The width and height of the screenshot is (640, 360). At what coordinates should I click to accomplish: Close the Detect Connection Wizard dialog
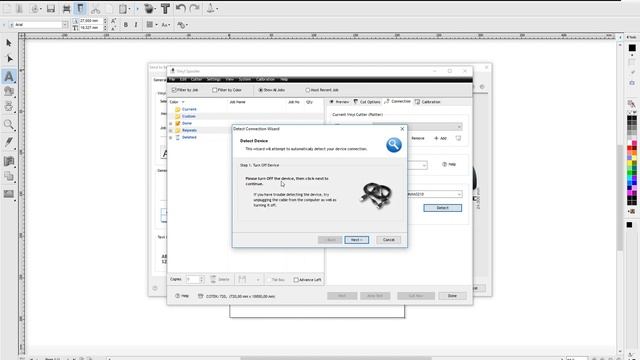[x=402, y=129]
